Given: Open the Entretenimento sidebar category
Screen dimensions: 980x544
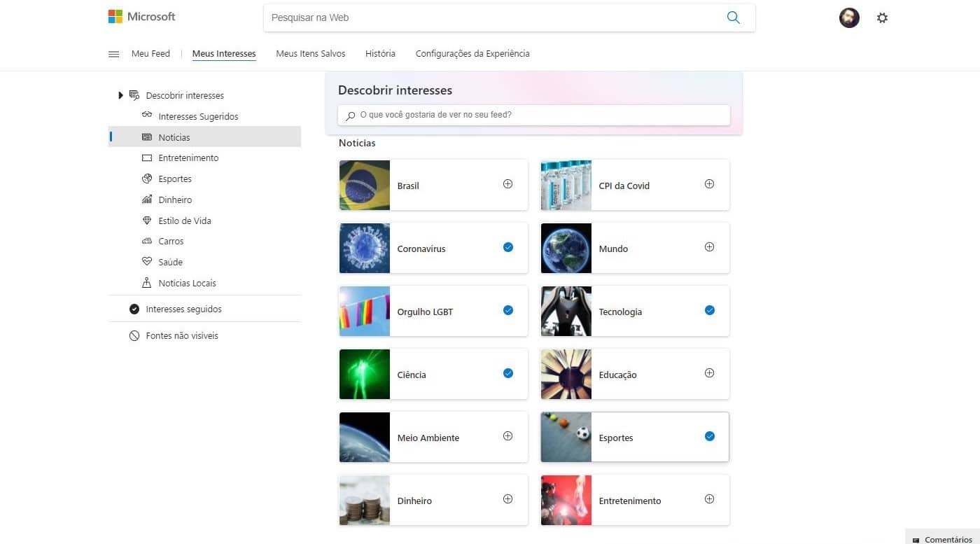Looking at the screenshot, I should point(188,158).
